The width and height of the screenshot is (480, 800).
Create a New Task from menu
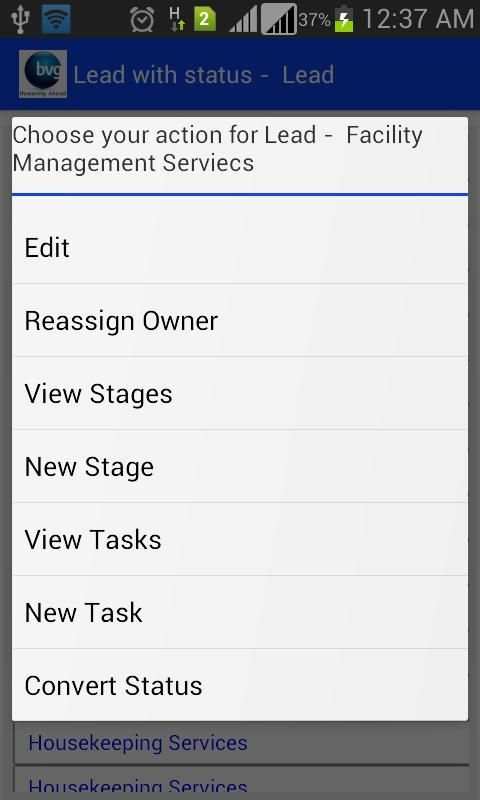pyautogui.click(x=240, y=613)
